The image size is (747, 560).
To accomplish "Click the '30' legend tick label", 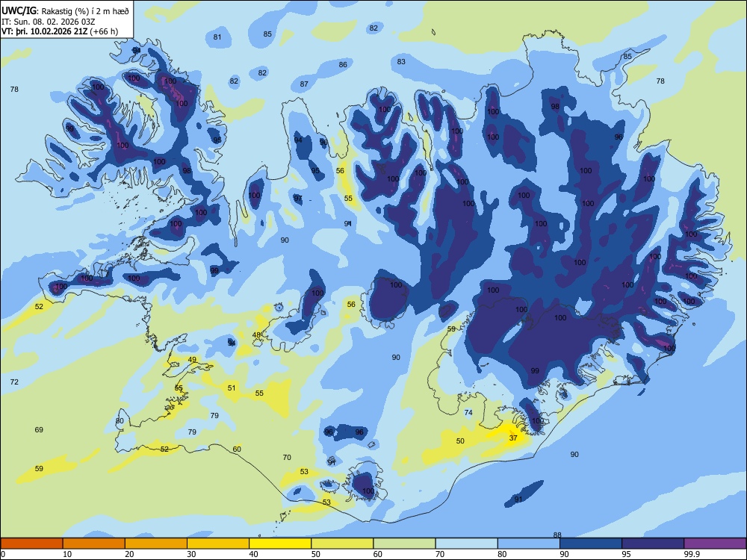I will [x=191, y=554].
